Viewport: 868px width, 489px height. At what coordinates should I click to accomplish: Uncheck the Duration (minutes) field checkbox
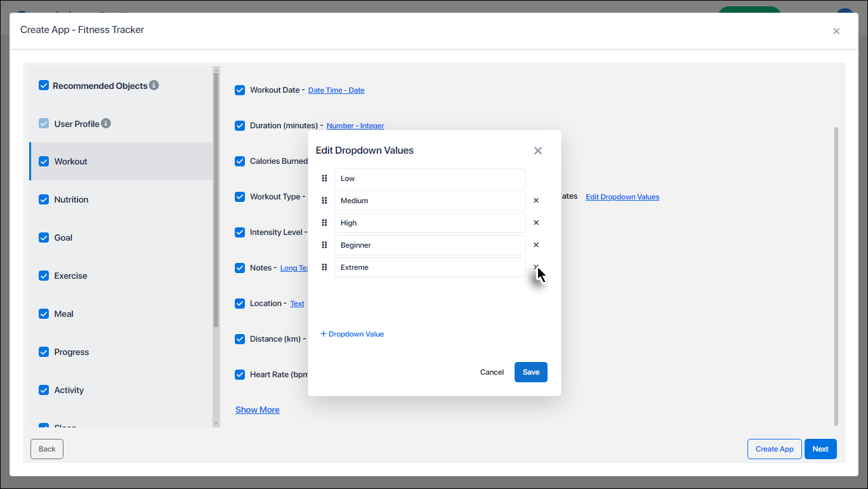(x=240, y=126)
